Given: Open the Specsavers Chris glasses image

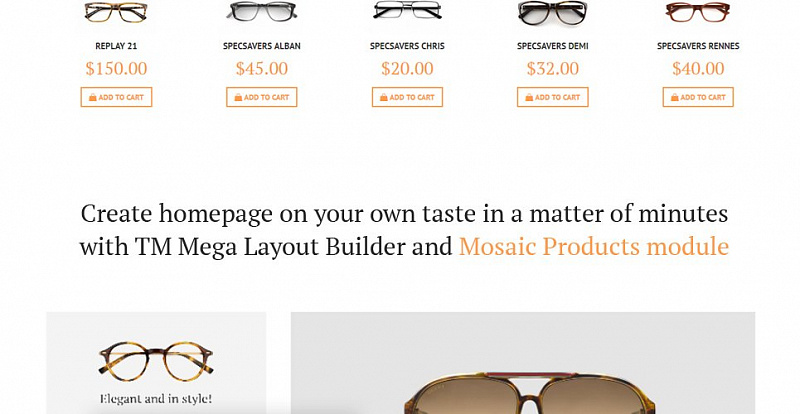Looking at the screenshot, I should pyautogui.click(x=407, y=10).
